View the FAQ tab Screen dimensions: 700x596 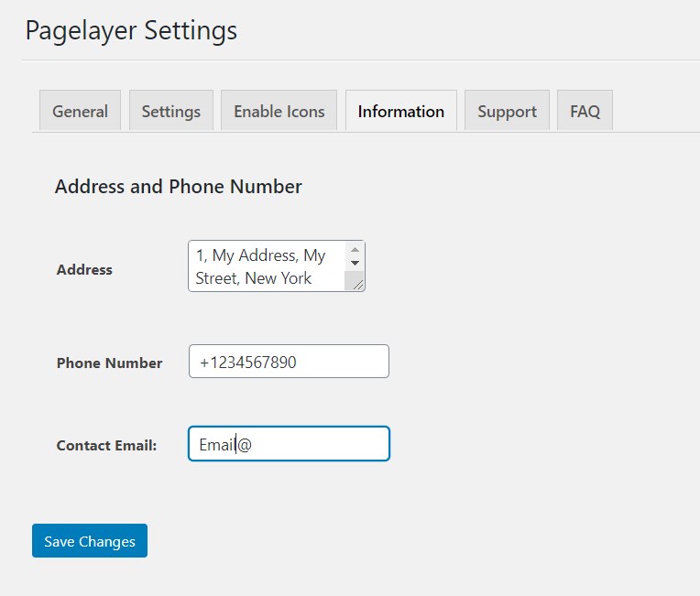click(585, 112)
